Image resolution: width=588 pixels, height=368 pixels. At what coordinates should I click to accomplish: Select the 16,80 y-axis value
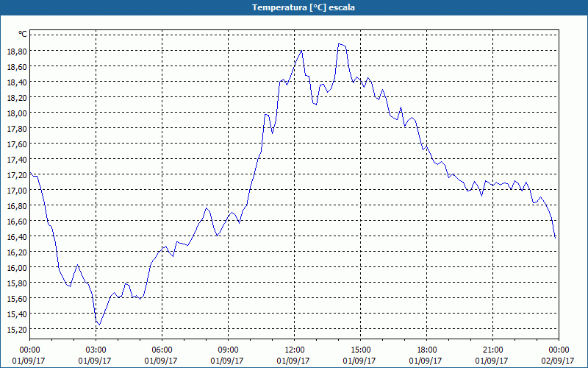point(17,206)
